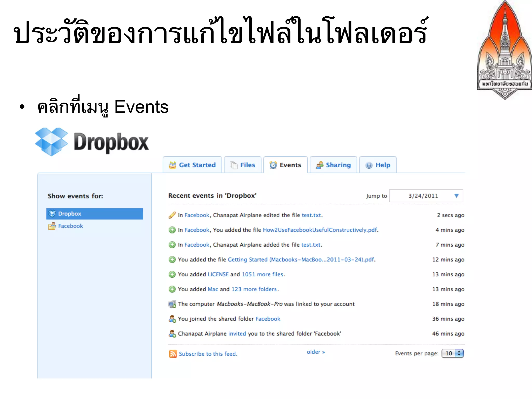This screenshot has height=399, width=532.
Task: Go to the Help tab
Action: 378,165
